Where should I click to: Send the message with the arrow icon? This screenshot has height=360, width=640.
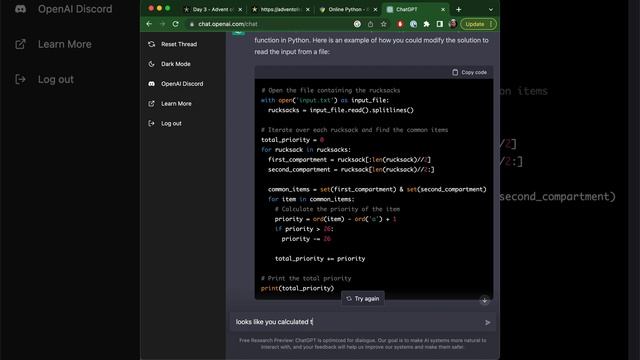(487, 322)
